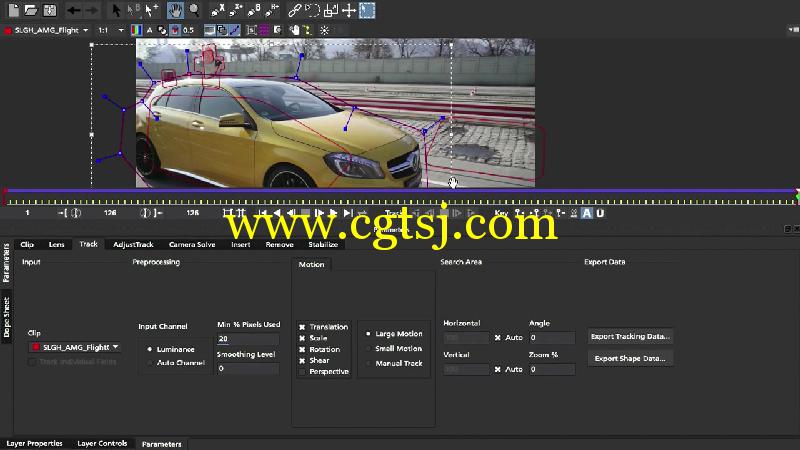Toggle Auto for Horizontal search area
The height and width of the screenshot is (450, 800).
(497, 338)
